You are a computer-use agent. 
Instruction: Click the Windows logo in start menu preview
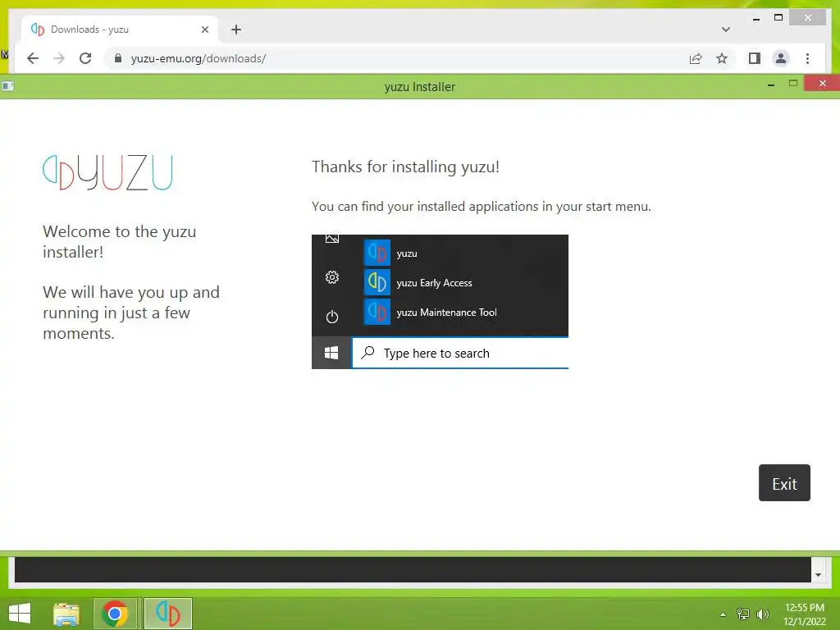(331, 353)
